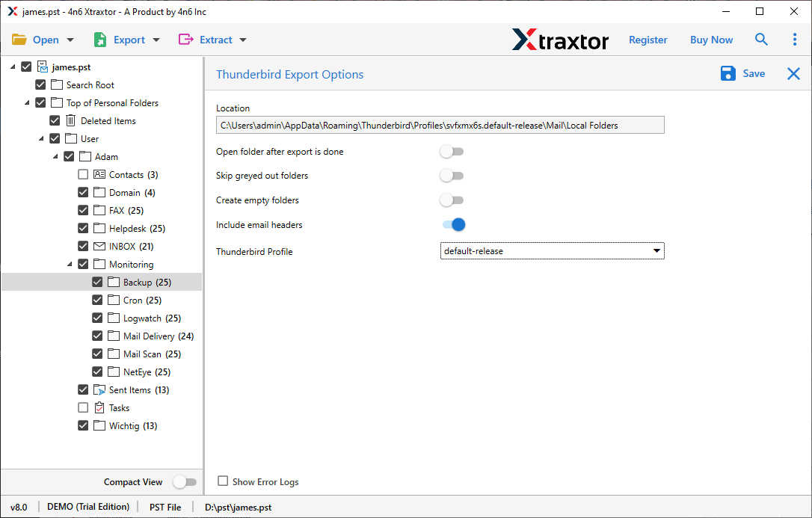Click the Location path field
812x518 pixels.
pos(440,125)
